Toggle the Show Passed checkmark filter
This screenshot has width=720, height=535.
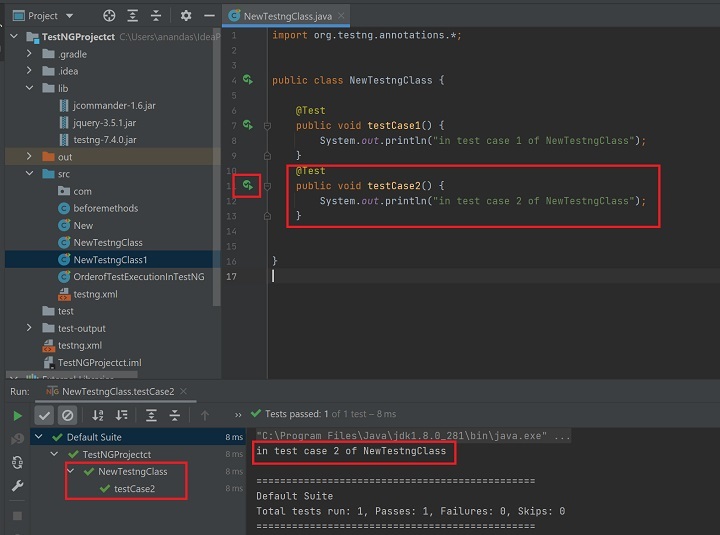[x=44, y=415]
